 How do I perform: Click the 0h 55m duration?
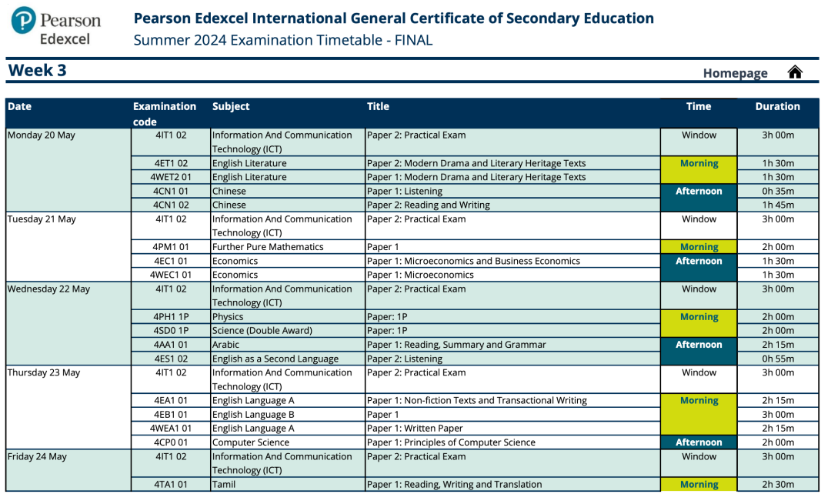[x=778, y=359]
